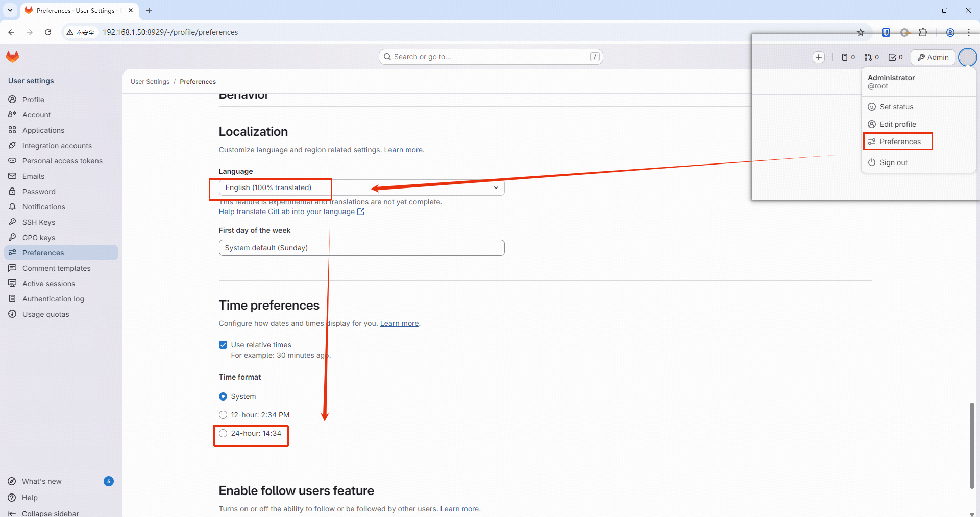Click the Notifications bell icon
Viewport: 980px width, 517px height.
pos(12,206)
